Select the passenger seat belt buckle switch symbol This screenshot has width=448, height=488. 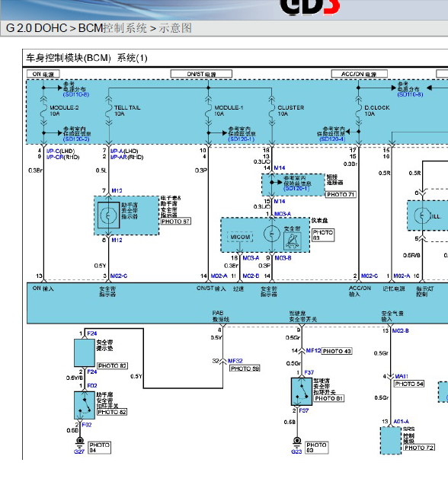point(85,405)
